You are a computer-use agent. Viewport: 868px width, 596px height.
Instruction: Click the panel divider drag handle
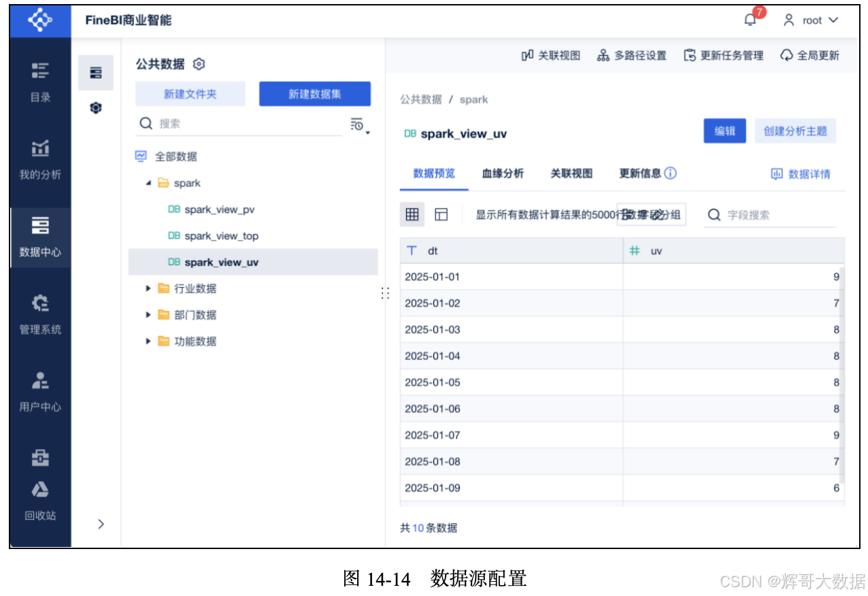(385, 293)
